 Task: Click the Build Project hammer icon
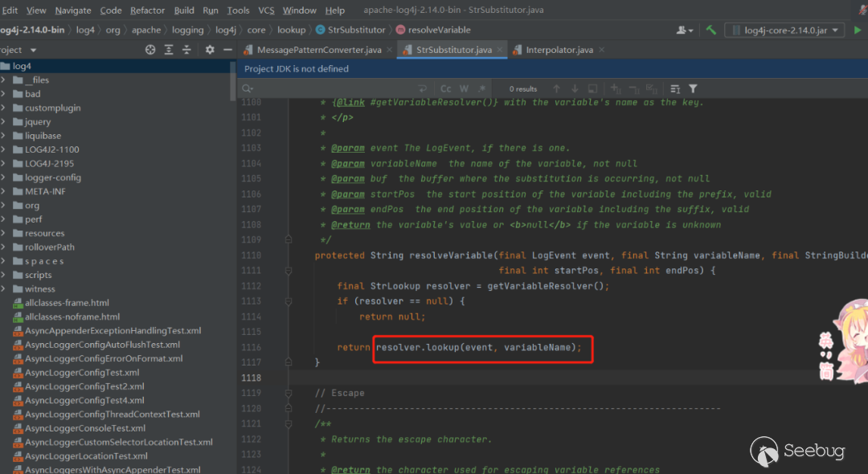tap(711, 30)
